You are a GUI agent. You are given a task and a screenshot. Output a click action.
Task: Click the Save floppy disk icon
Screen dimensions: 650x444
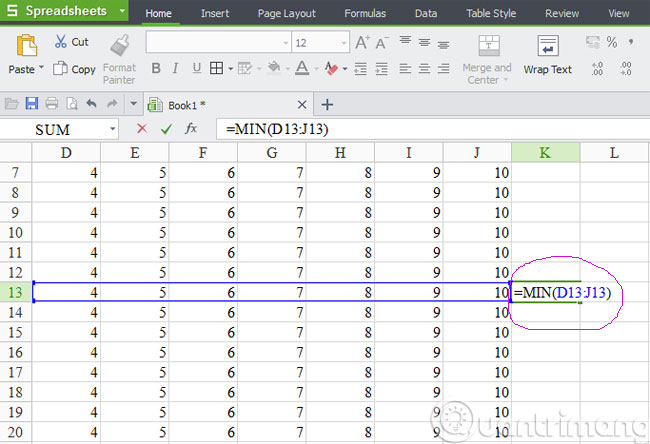(x=32, y=103)
